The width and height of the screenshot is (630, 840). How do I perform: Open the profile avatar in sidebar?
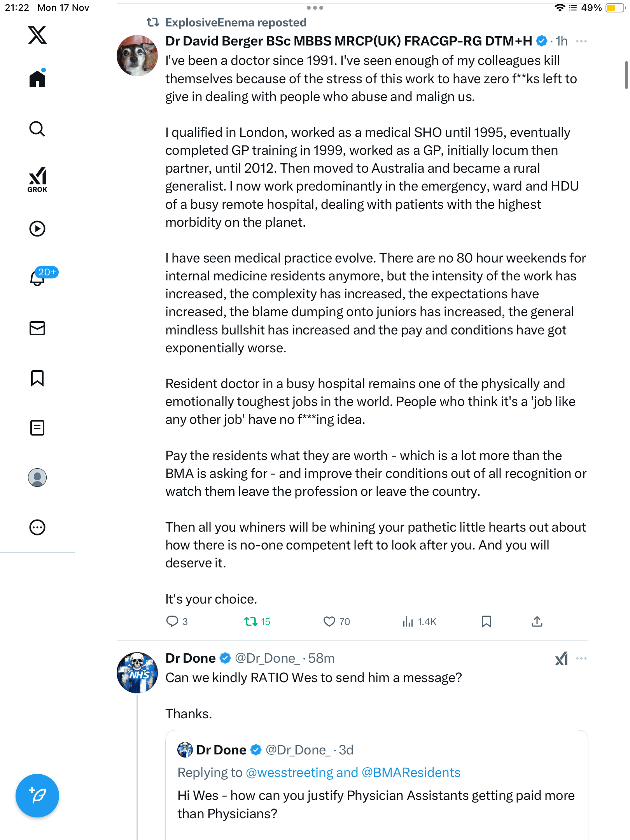pyautogui.click(x=37, y=478)
